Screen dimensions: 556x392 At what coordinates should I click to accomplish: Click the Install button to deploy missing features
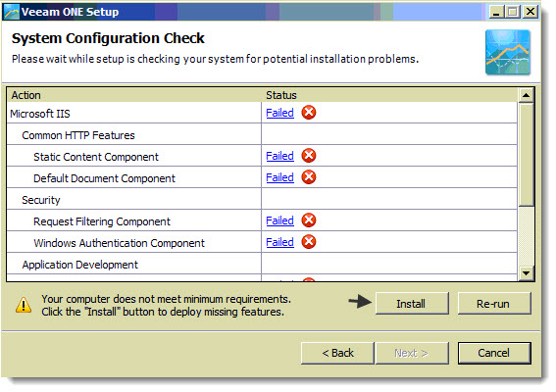[x=412, y=304]
